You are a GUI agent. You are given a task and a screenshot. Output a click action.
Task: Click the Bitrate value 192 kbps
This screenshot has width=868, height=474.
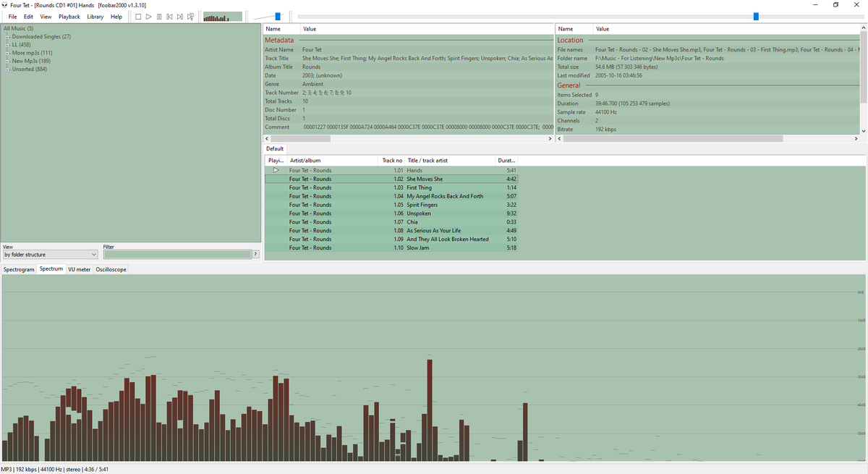[605, 129]
